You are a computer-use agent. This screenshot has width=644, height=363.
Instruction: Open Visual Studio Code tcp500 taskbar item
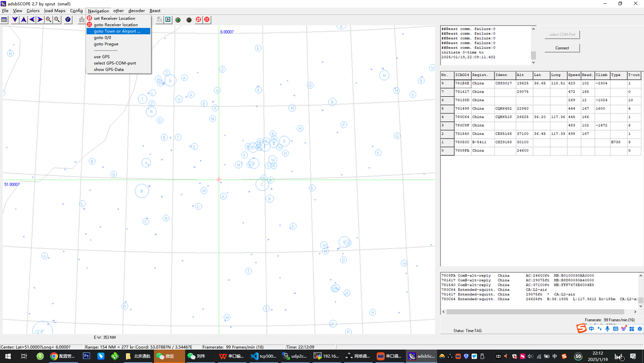click(264, 357)
